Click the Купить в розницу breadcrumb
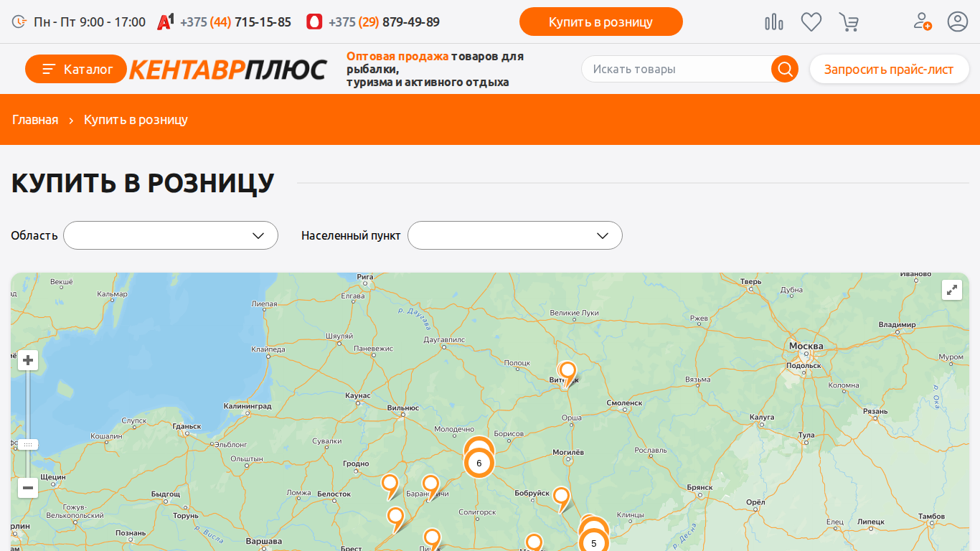Screen dimensions: 980x551 point(136,120)
